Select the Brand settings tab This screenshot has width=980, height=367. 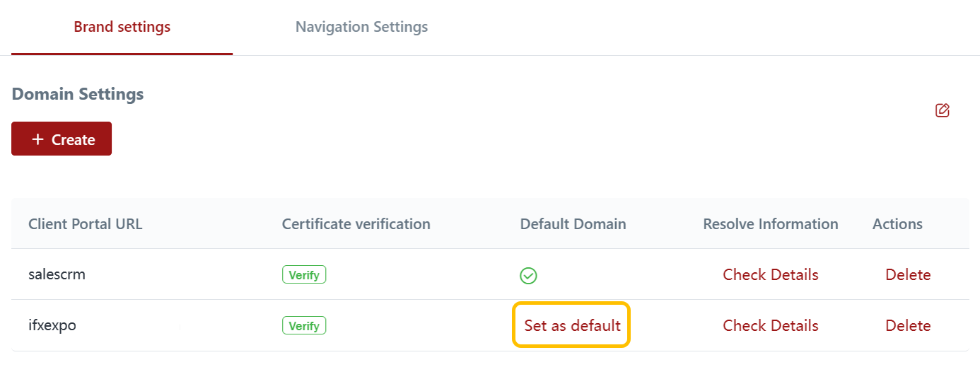122,28
